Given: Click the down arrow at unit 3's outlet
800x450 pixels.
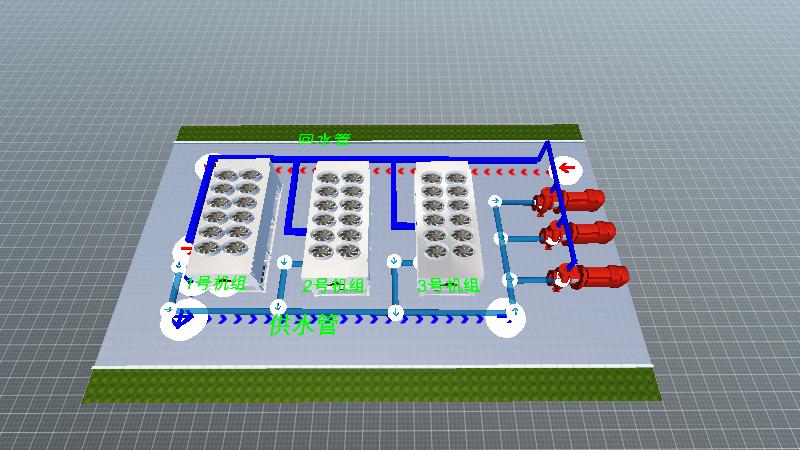Looking at the screenshot, I should coord(394,262).
